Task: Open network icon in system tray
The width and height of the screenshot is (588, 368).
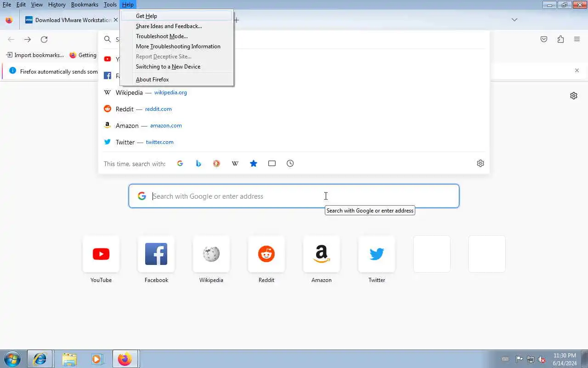Action: pyautogui.click(x=531, y=359)
